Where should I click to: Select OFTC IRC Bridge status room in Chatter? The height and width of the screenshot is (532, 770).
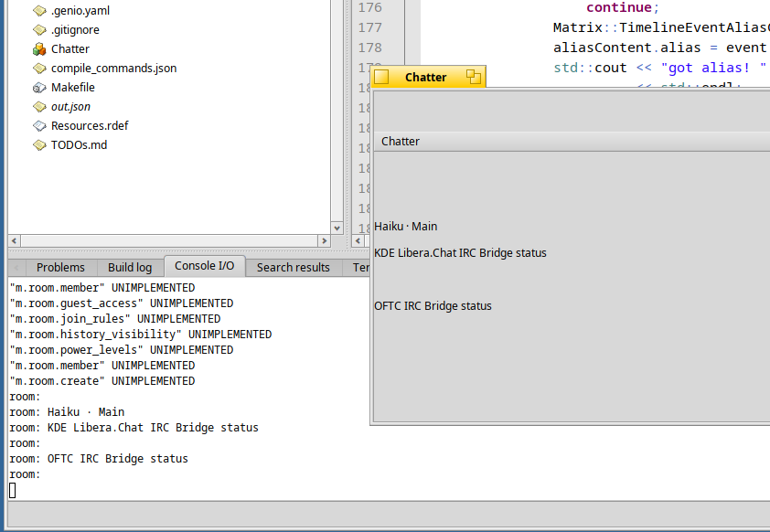pyautogui.click(x=433, y=305)
